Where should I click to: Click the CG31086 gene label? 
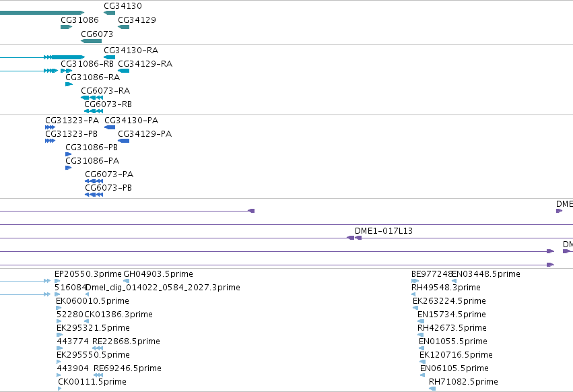79,20
